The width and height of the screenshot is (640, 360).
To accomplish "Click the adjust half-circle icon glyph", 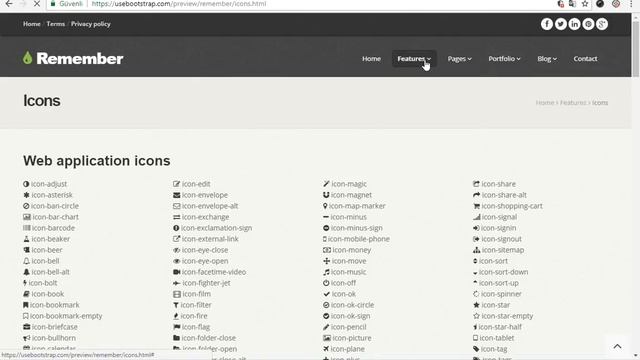I will coord(26,184).
